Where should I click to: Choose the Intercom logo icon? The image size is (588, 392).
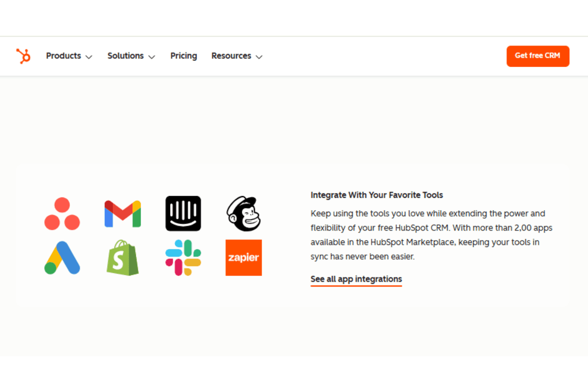pos(183,213)
